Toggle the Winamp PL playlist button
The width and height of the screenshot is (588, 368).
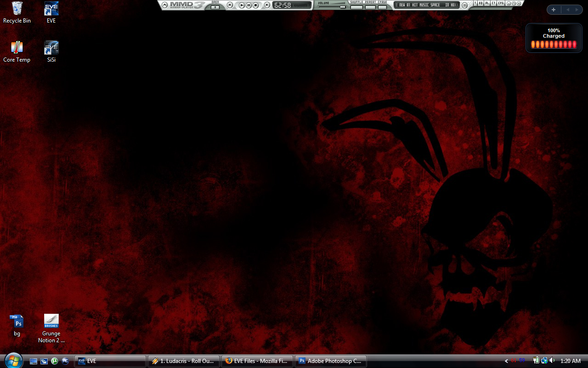[x=487, y=4]
